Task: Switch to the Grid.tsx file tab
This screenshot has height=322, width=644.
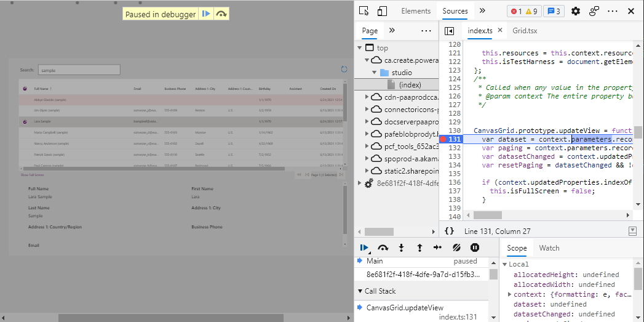Action: pos(525,30)
